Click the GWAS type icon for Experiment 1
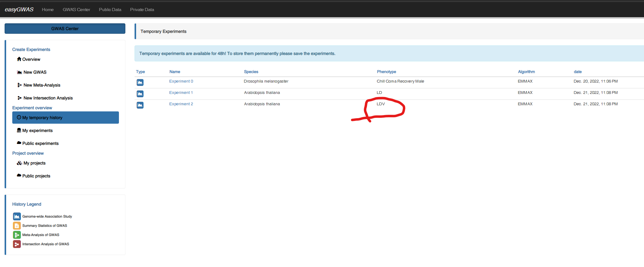This screenshot has height=267, width=644. (140, 94)
